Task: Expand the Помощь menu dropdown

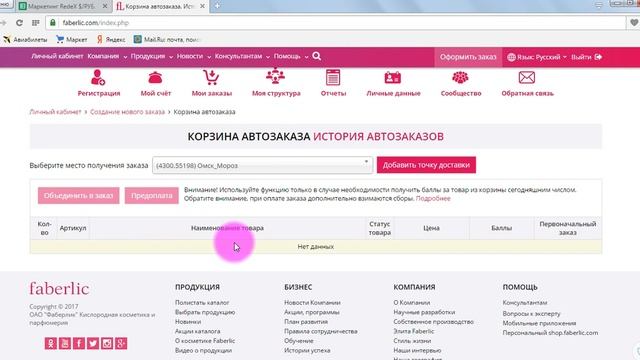Action: 291,56
